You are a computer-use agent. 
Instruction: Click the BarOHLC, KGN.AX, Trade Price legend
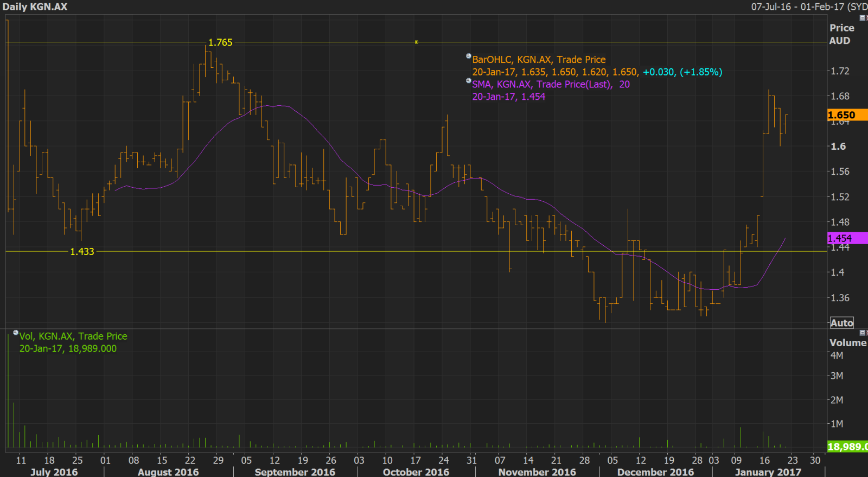539,60
